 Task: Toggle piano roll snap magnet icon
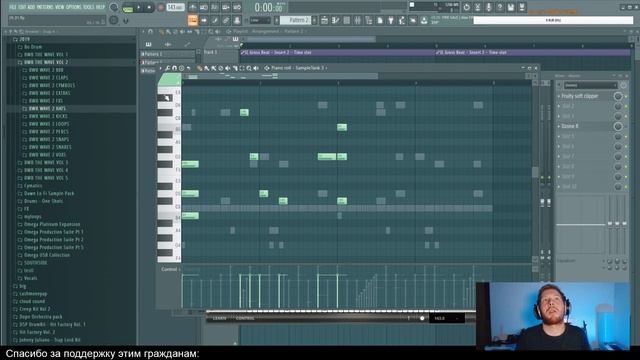[175, 68]
